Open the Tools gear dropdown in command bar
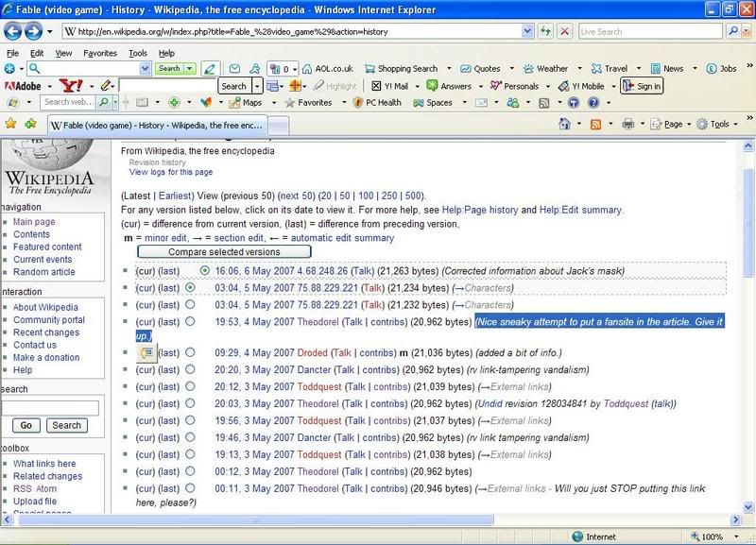Viewport: 756px width, 545px height. coord(717,125)
